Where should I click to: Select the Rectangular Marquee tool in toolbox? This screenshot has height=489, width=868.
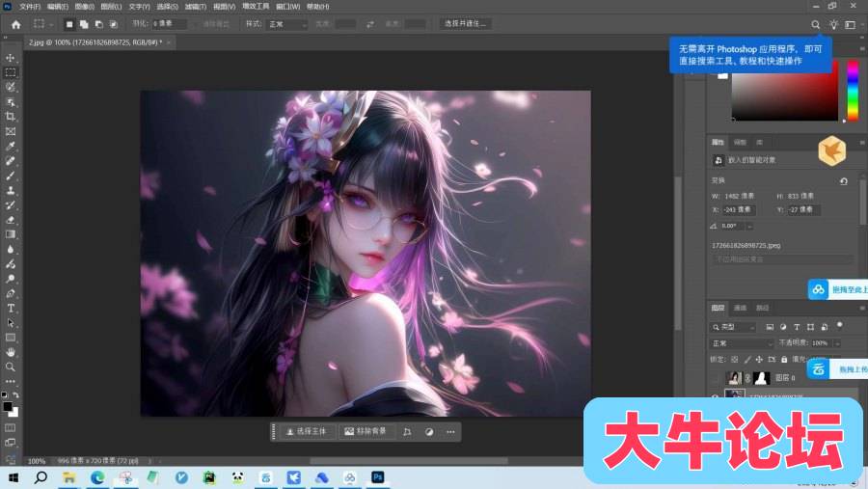[x=10, y=72]
